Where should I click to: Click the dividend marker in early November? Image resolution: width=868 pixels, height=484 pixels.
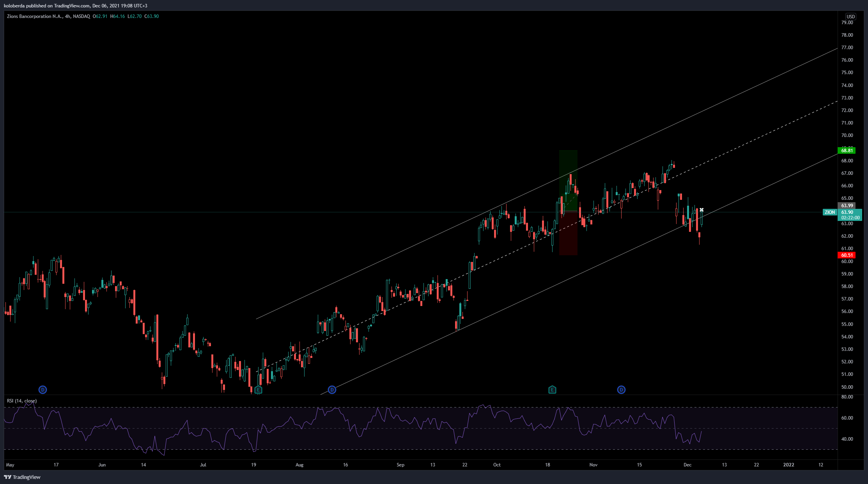point(621,390)
